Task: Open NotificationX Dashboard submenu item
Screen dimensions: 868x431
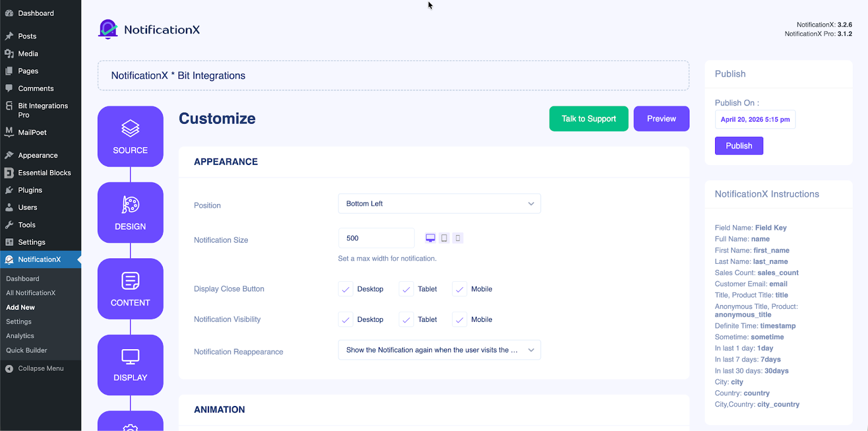Action: pyautogui.click(x=23, y=278)
